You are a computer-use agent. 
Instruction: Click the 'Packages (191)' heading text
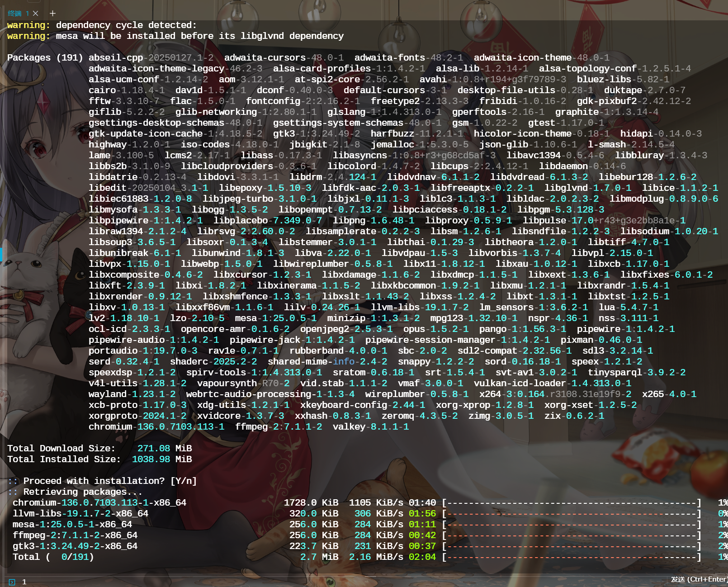(x=45, y=58)
